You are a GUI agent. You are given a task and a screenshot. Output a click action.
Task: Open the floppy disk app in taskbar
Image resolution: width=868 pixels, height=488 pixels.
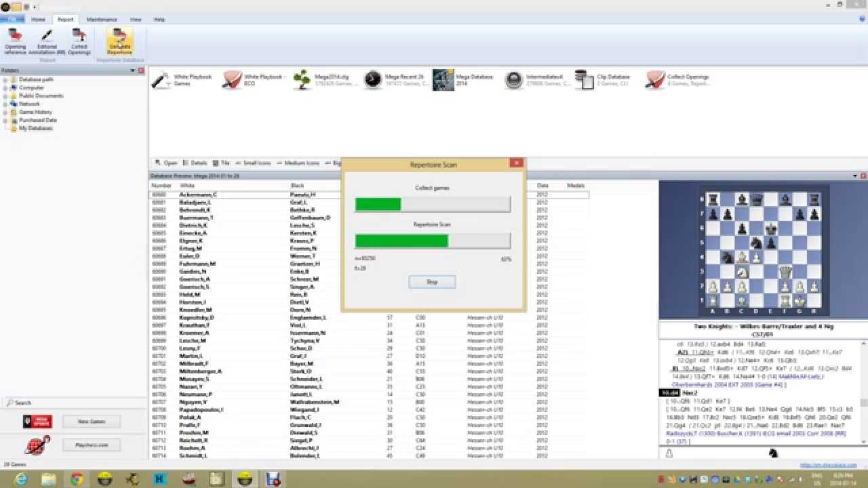(273, 479)
